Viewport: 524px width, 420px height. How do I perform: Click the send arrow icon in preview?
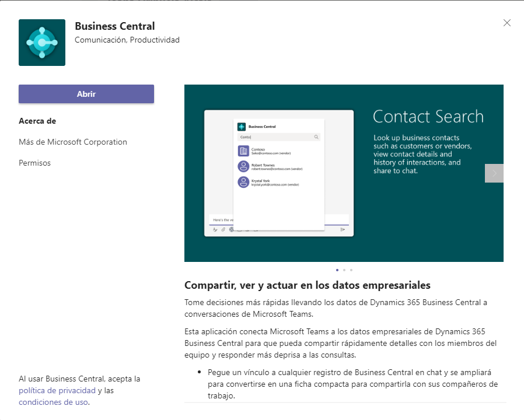[343, 230]
